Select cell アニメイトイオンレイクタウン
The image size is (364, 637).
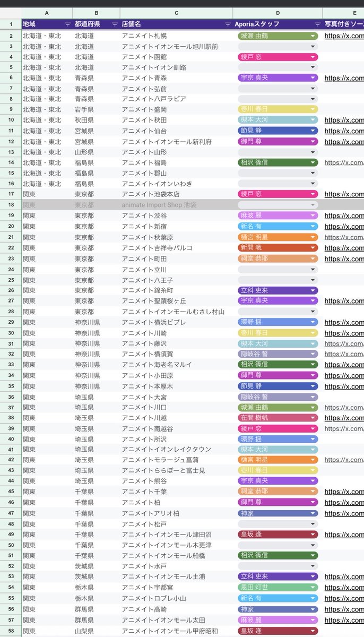pyautogui.click(x=176, y=450)
